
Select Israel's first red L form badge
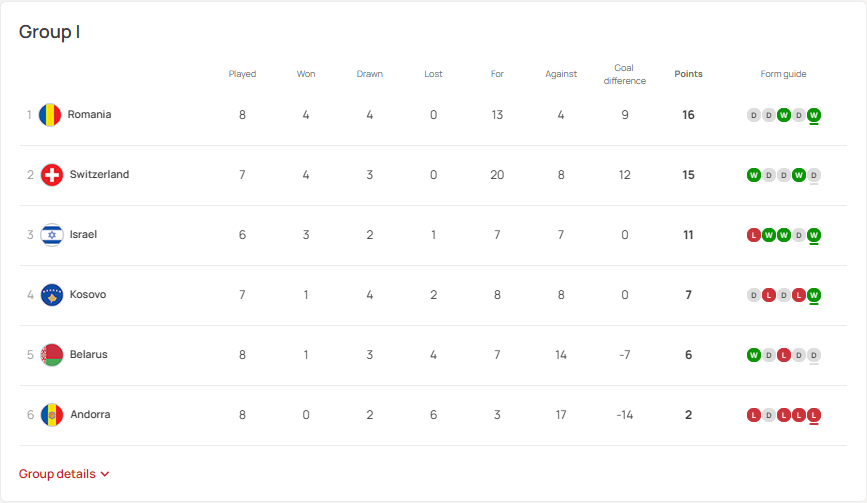click(754, 235)
